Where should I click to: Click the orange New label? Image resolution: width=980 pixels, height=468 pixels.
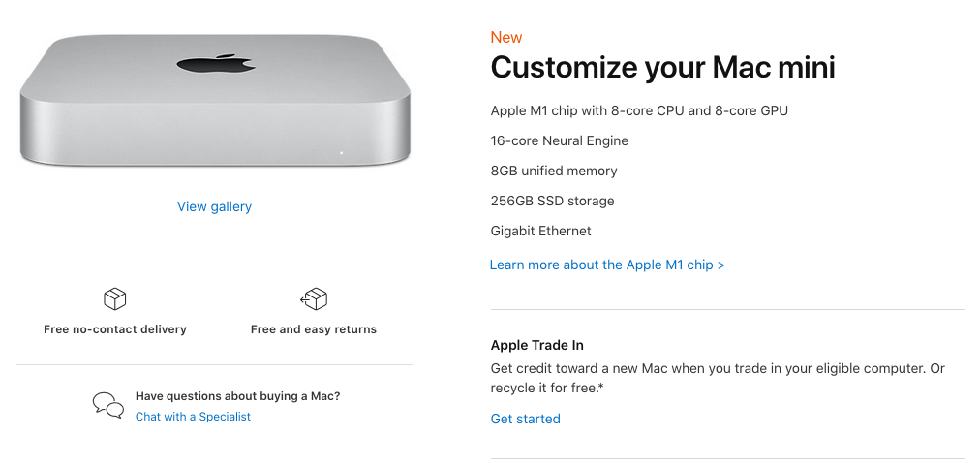(506, 38)
